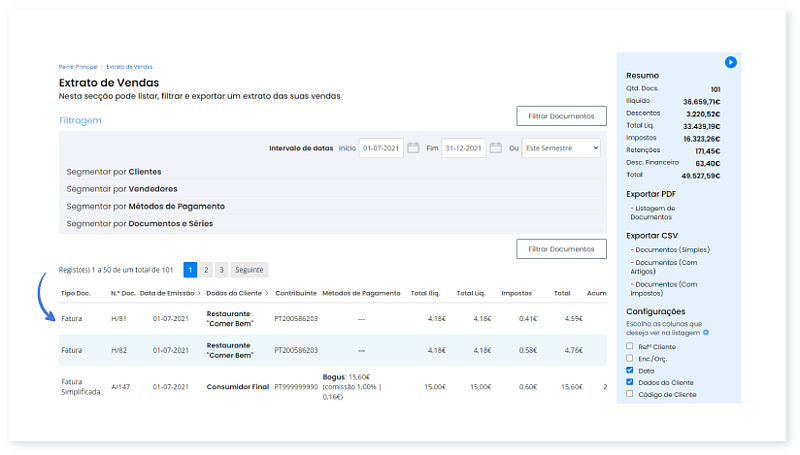Click the lower Filtrar Documentos button

[x=561, y=249]
